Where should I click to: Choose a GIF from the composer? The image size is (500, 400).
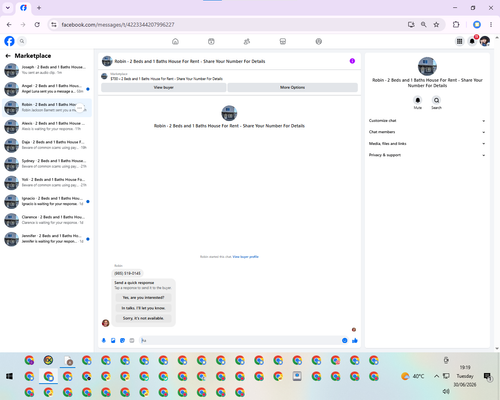[132, 340]
